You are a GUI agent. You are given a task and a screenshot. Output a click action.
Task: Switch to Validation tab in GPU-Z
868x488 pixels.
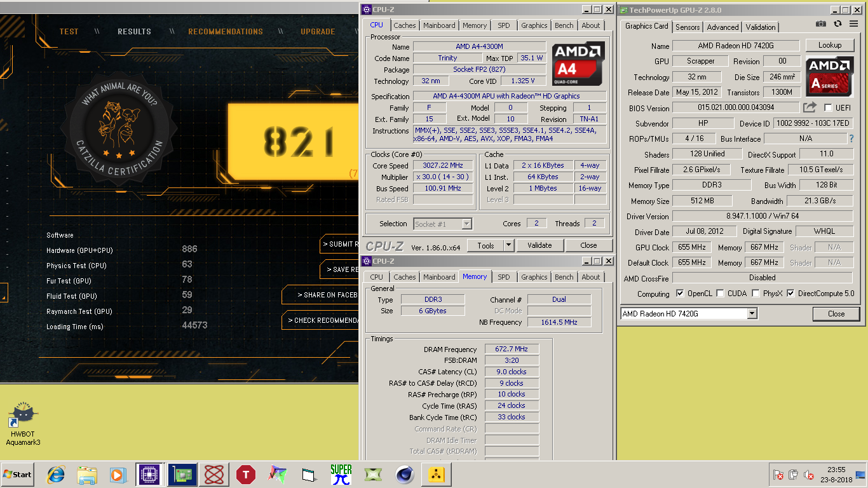click(761, 27)
